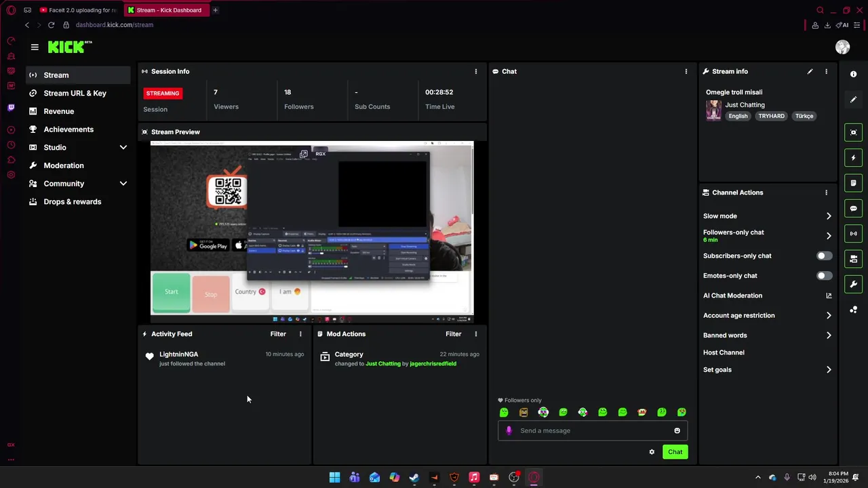Click the pencil edit icon in right rail
The image size is (868, 488).
click(x=853, y=100)
